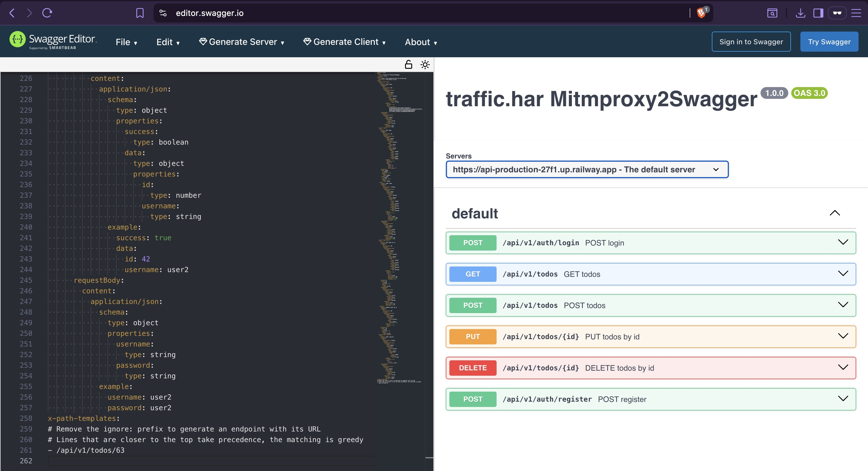The height and width of the screenshot is (471, 868).
Task: Toggle the browser sidebar panel icon
Action: (818, 13)
